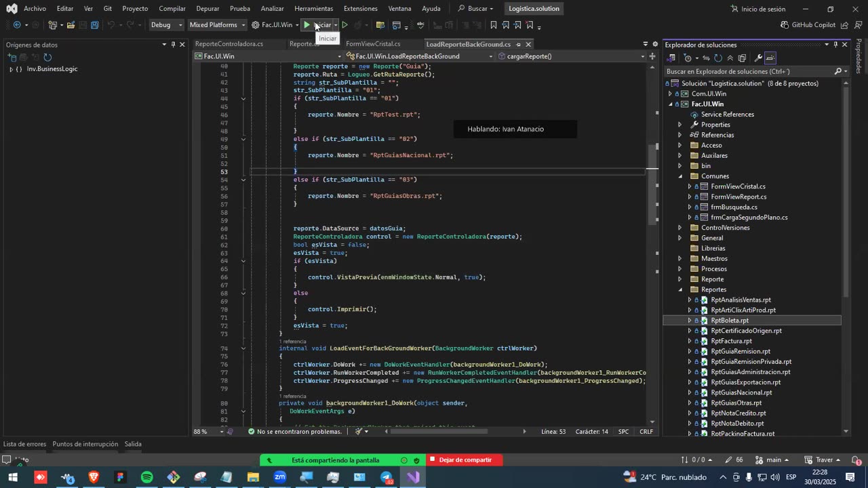Switch to ReporteControladora.cs tab

coord(229,44)
